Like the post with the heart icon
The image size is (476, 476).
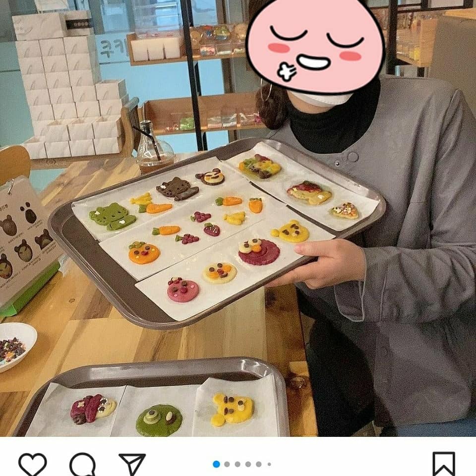coord(33,465)
